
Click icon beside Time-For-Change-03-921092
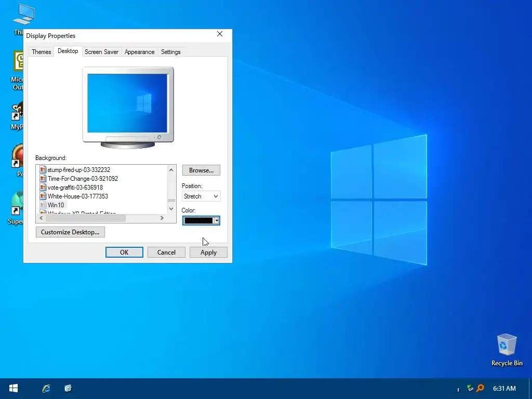(43, 179)
